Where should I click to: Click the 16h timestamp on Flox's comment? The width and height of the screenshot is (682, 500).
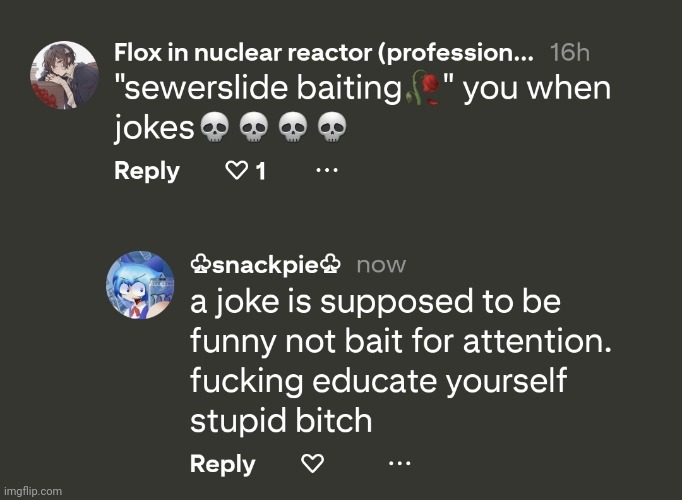coord(570,53)
